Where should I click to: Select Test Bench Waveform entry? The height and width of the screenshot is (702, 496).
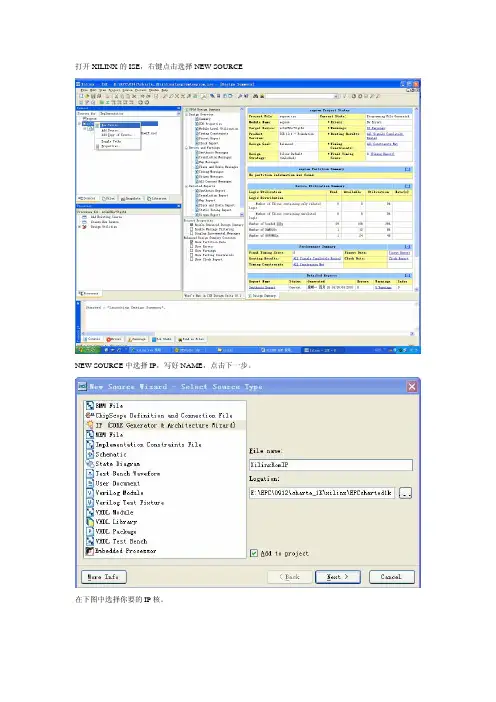pos(123,473)
